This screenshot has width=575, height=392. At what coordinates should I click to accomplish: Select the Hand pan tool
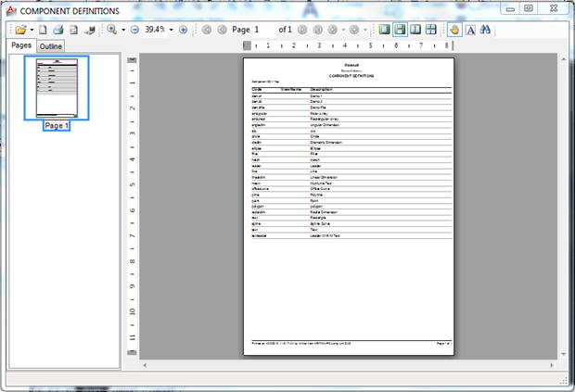454,30
